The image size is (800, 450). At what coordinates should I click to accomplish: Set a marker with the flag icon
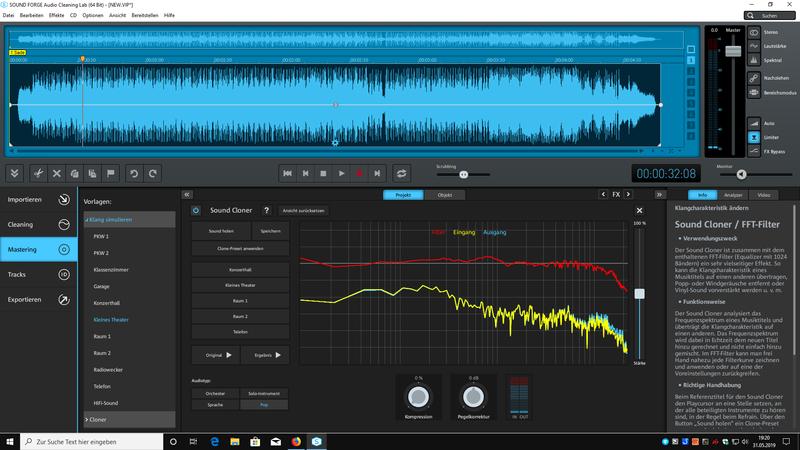click(111, 173)
